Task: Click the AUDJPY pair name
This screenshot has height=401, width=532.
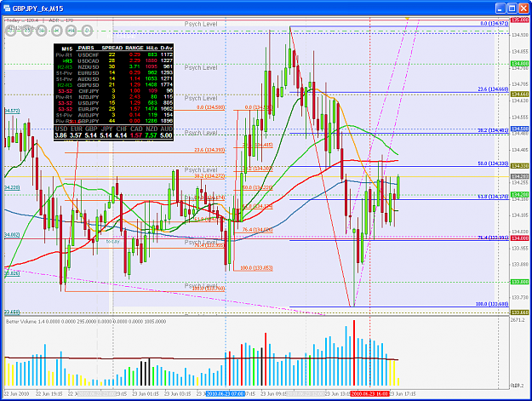Action: click(89, 115)
